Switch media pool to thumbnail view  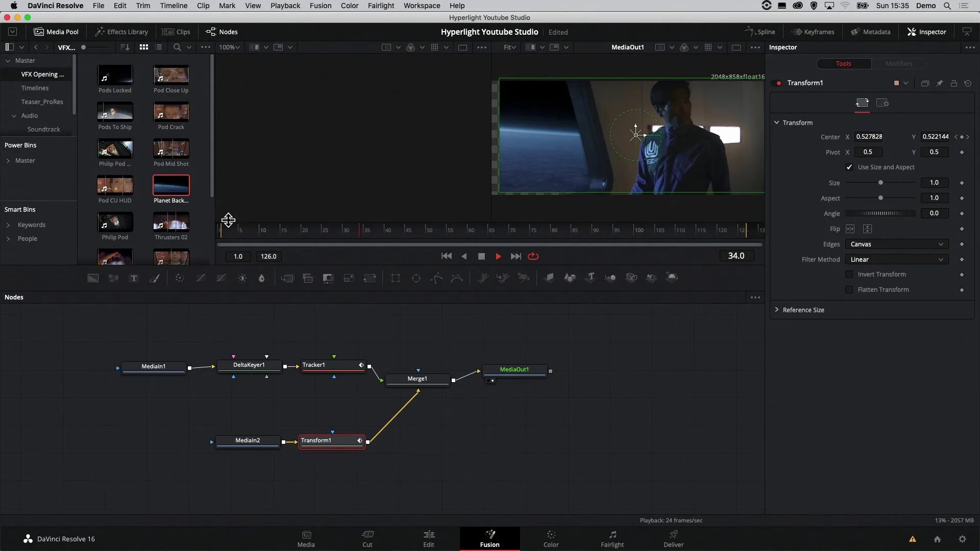coord(144,47)
